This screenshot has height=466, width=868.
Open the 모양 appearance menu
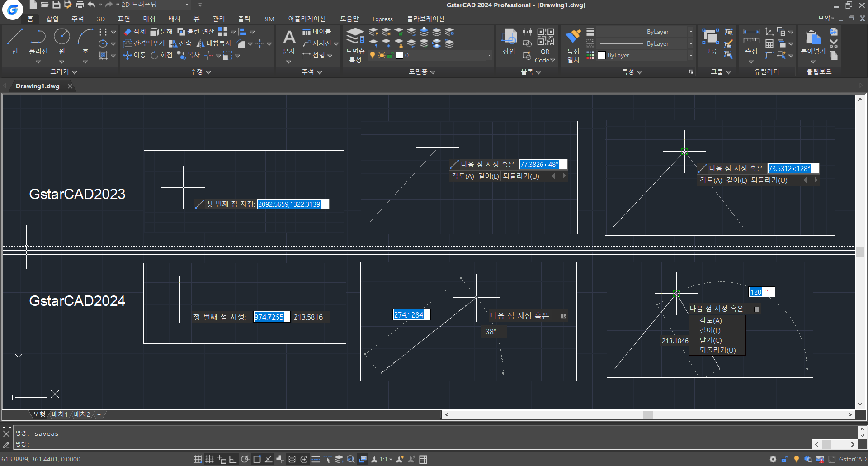click(826, 19)
